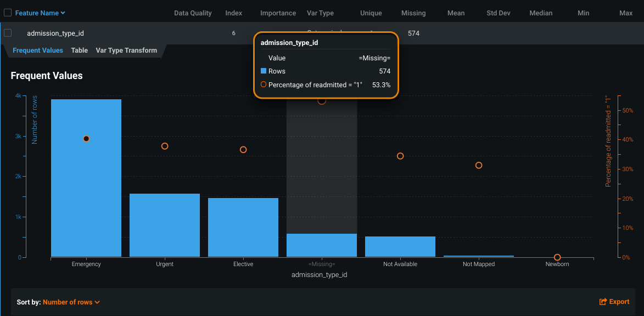Click the Not Mapped percentage circle marker

(x=479, y=165)
